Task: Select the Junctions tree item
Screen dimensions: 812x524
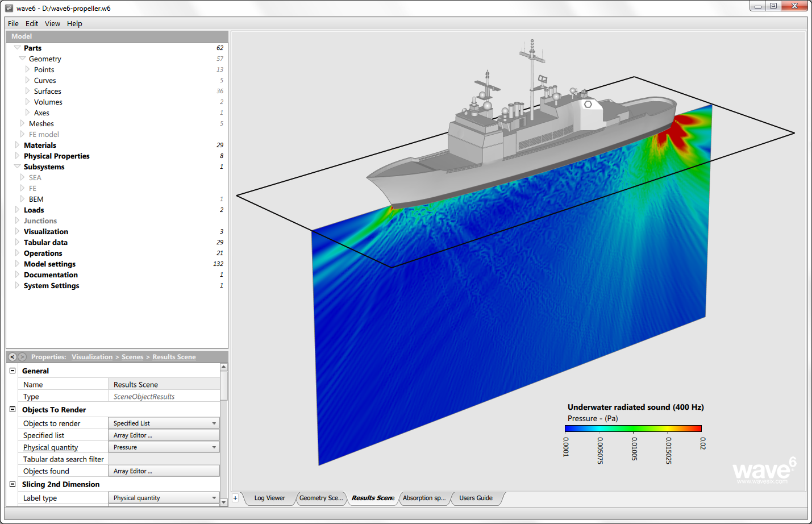Action: 40,221
